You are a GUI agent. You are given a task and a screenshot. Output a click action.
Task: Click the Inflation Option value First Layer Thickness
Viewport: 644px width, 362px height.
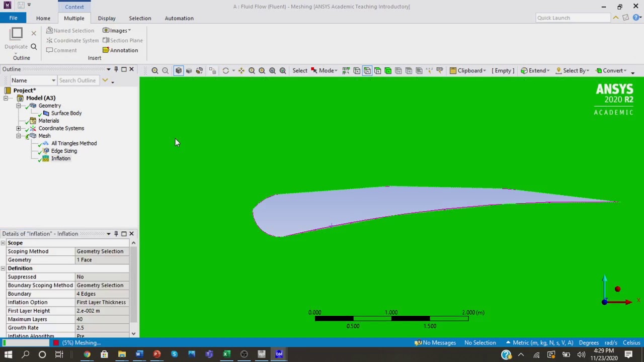click(x=102, y=302)
